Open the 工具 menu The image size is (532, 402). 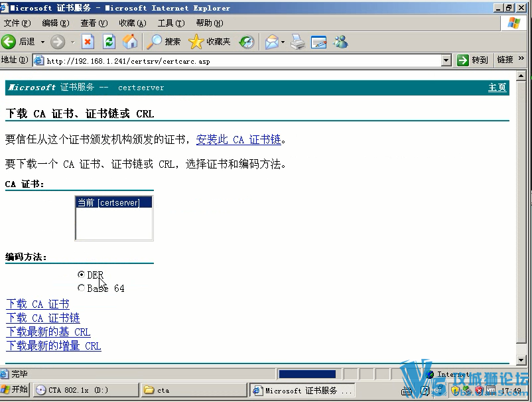pos(171,23)
